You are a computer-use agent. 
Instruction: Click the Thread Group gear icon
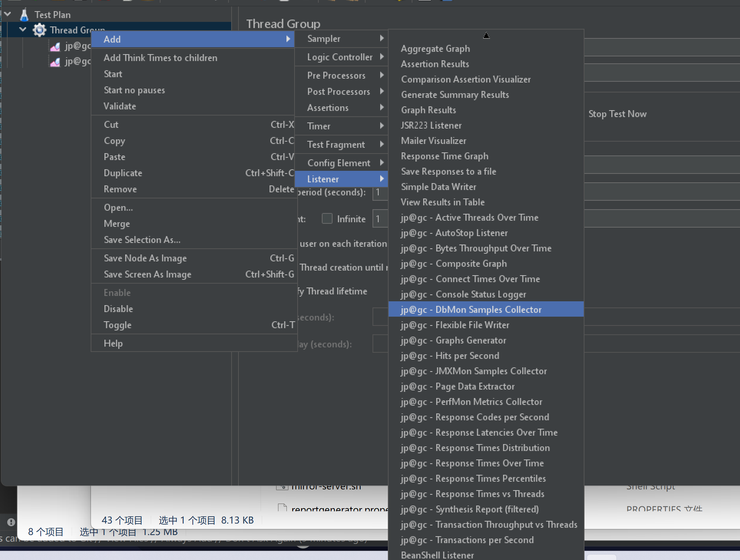[39, 30]
